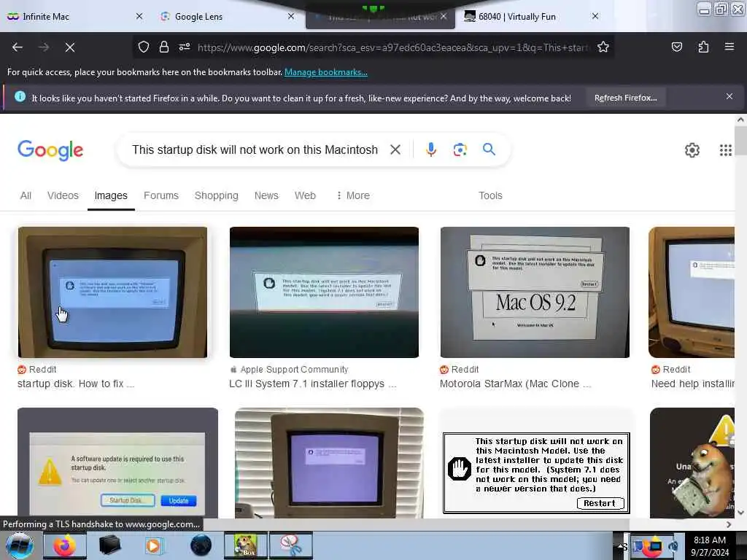Image resolution: width=747 pixels, height=560 pixels.
Task: Click the site security padlock icon
Action: tap(164, 47)
